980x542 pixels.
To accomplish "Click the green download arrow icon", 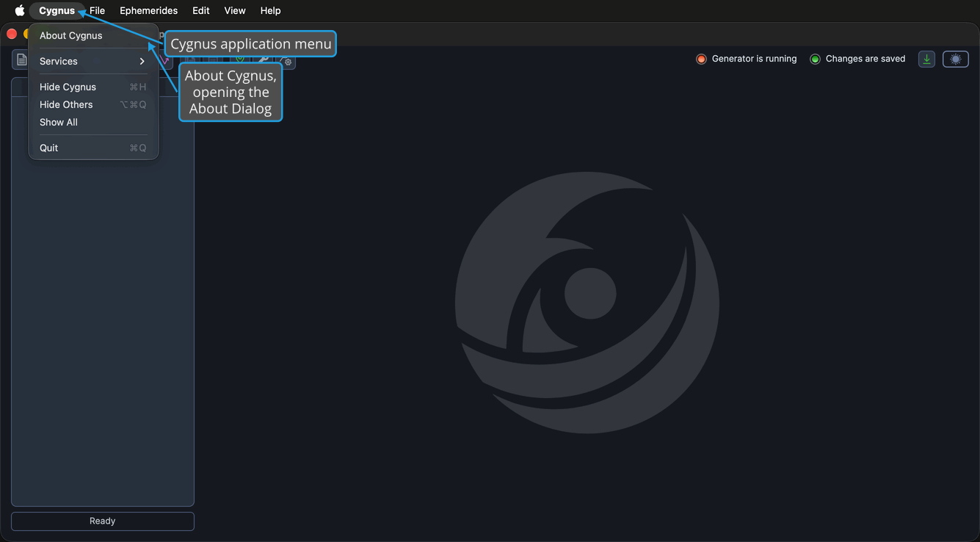I will (x=926, y=59).
